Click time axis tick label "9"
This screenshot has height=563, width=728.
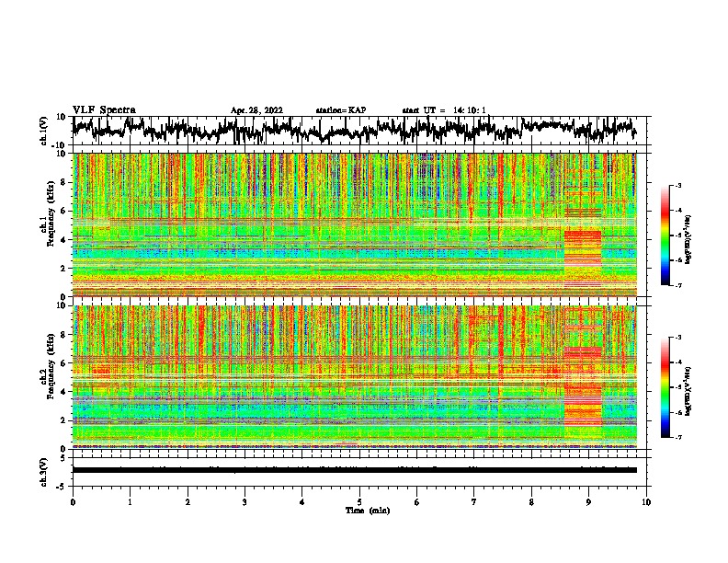click(588, 502)
